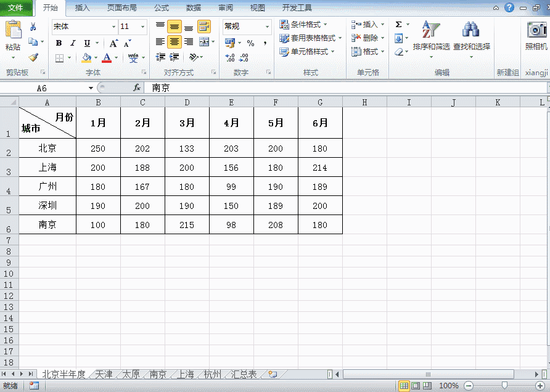Increase indent of cell text
550x392 pixels.
174,57
